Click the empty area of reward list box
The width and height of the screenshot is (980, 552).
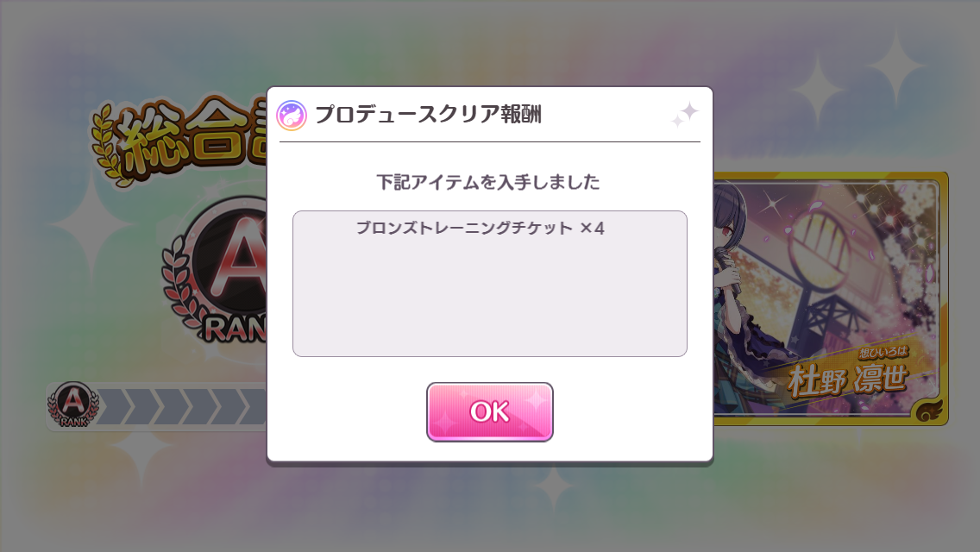tap(489, 300)
